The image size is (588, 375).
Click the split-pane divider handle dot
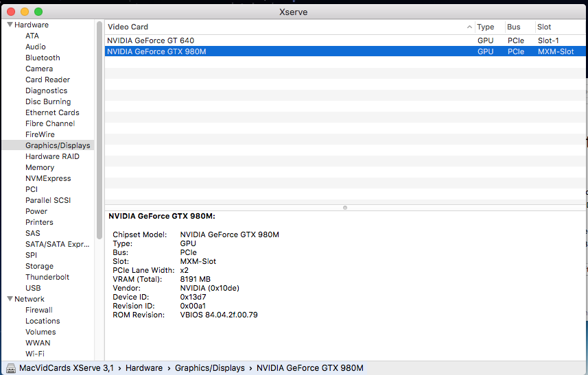click(345, 208)
